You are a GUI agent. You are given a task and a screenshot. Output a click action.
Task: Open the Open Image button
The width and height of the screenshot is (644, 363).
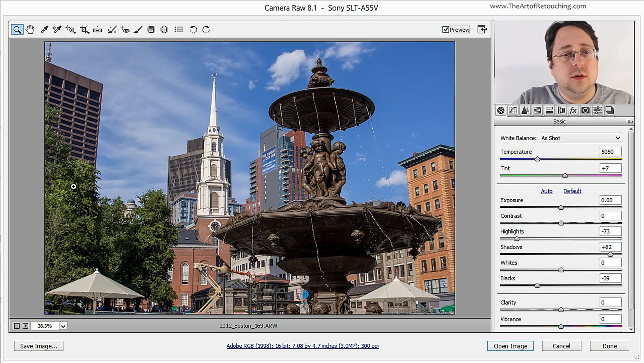pos(510,346)
